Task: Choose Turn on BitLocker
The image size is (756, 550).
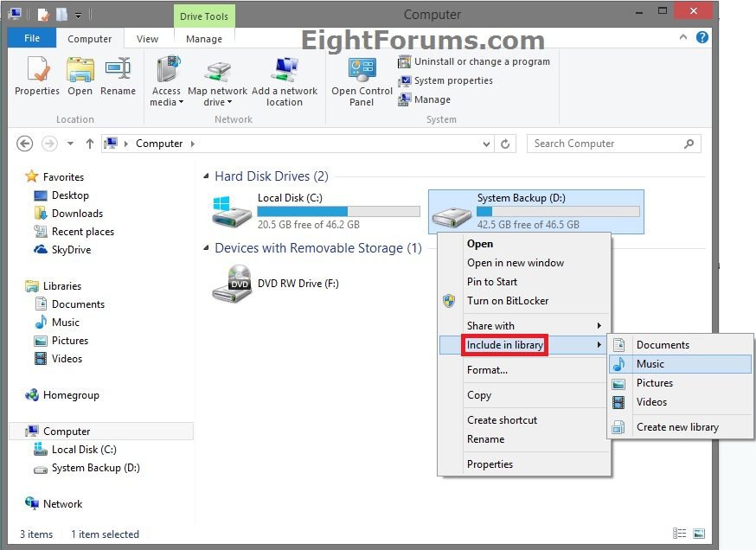Action: click(525, 301)
